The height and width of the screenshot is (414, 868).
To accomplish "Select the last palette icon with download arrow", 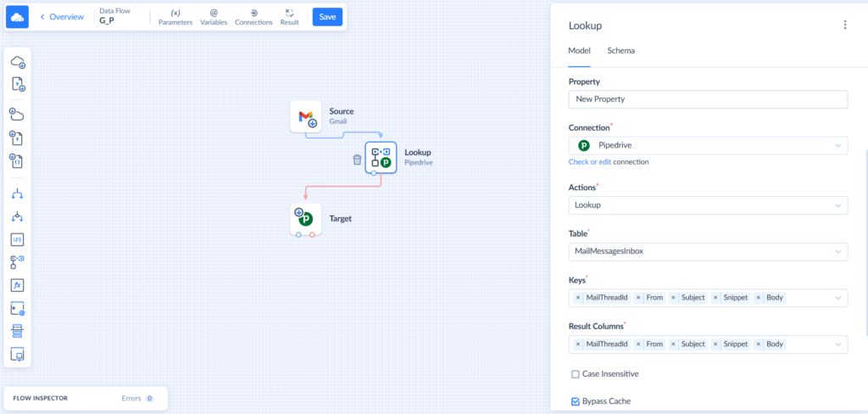I will 18,354.
